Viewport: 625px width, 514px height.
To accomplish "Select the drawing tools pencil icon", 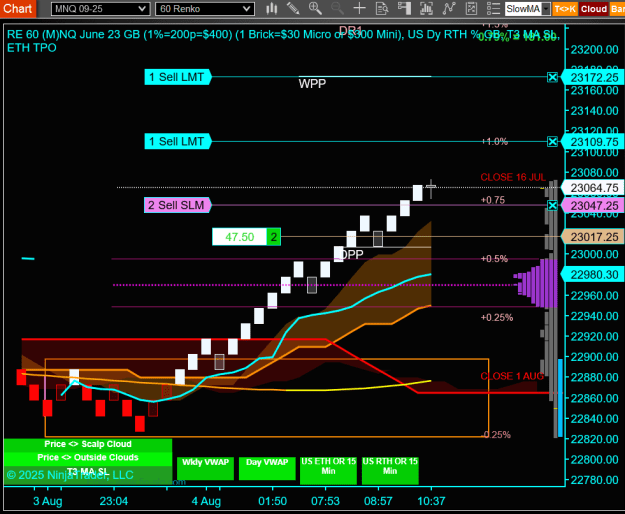I will tap(293, 8).
